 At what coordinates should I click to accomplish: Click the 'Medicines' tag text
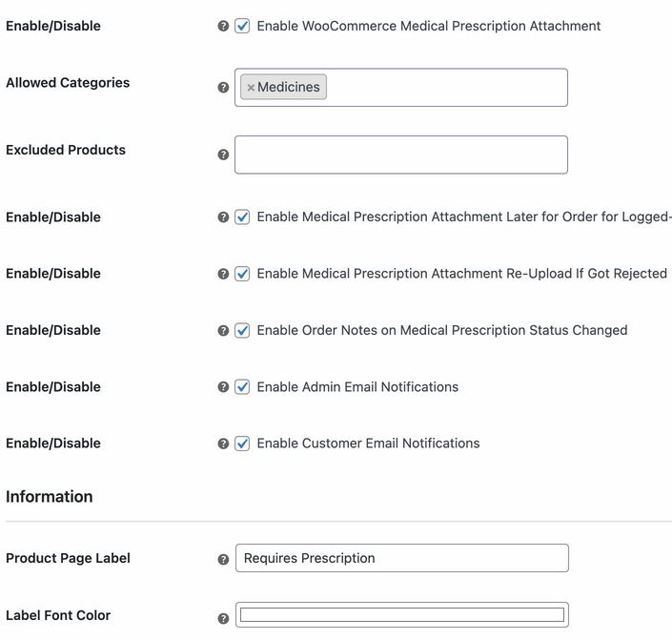[289, 87]
